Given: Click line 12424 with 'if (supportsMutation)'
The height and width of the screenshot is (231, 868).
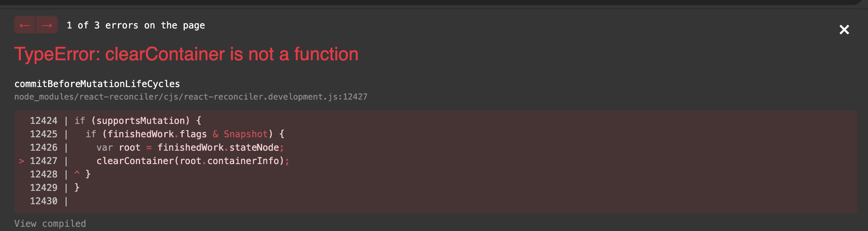Looking at the screenshot, I should pyautogui.click(x=138, y=121).
